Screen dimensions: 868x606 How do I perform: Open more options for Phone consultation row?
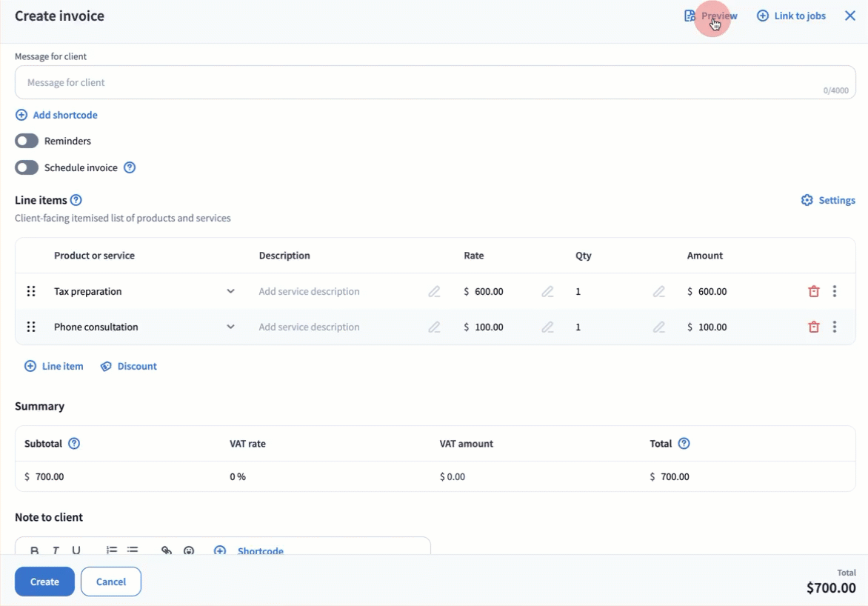tap(835, 327)
